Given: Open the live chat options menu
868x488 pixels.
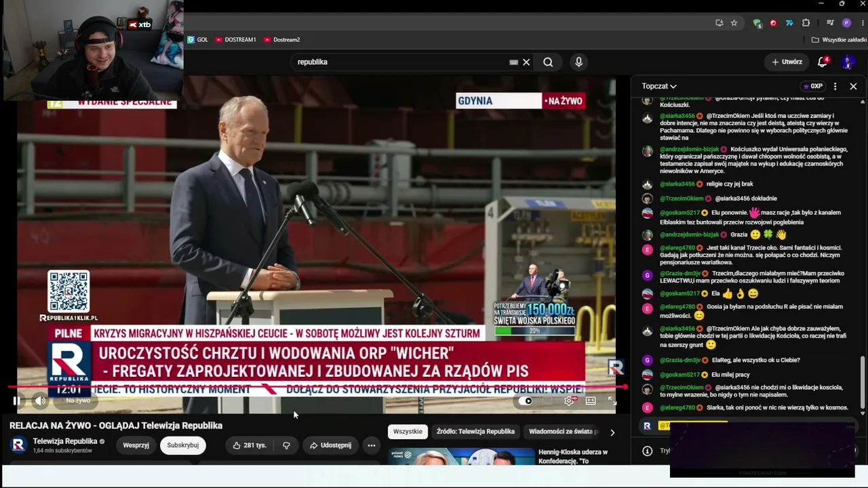Looking at the screenshot, I should coord(835,86).
